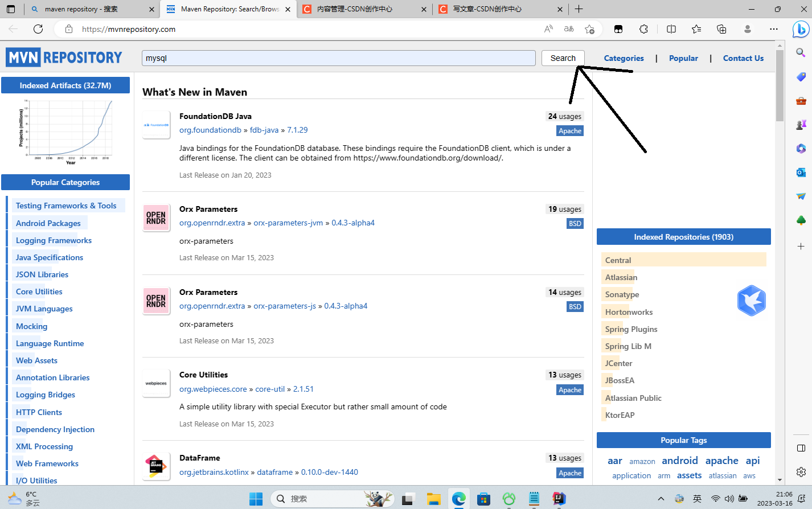The image size is (812, 509).
Task: Open version 7.1.29 link
Action: (x=297, y=130)
